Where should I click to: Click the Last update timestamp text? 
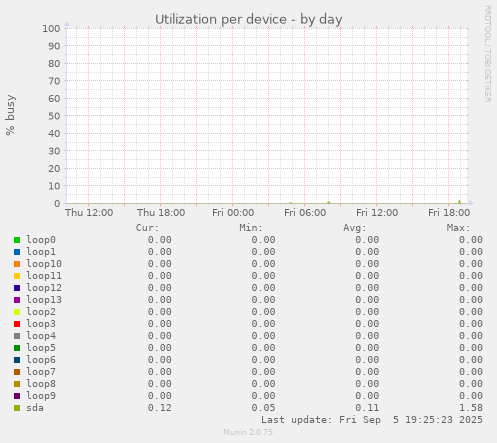pos(372,420)
